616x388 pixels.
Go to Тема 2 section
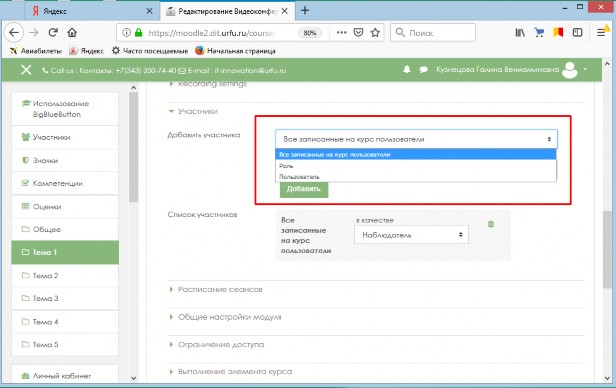(65, 275)
